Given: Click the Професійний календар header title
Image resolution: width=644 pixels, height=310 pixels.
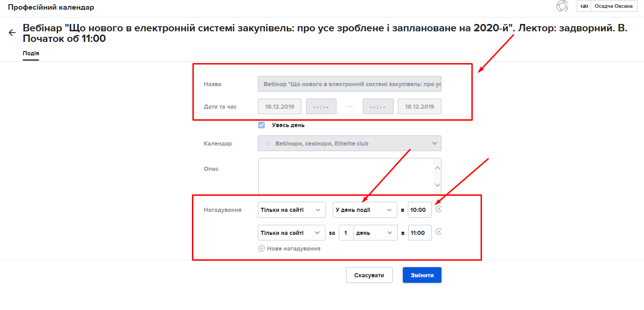Looking at the screenshot, I should [51, 7].
